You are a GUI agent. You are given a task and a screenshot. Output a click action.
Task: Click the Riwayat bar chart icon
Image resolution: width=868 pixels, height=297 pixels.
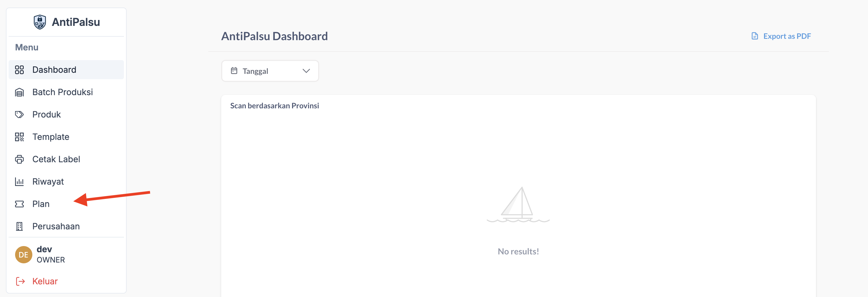20,182
